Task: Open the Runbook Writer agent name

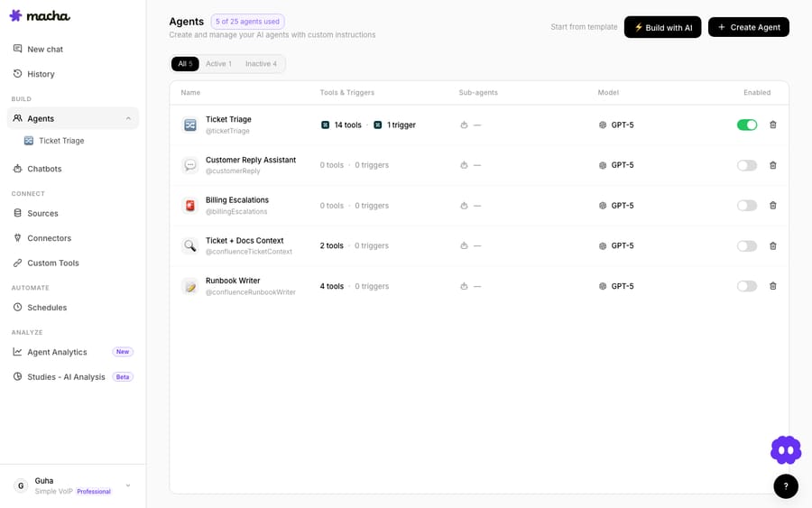Action: [233, 281]
